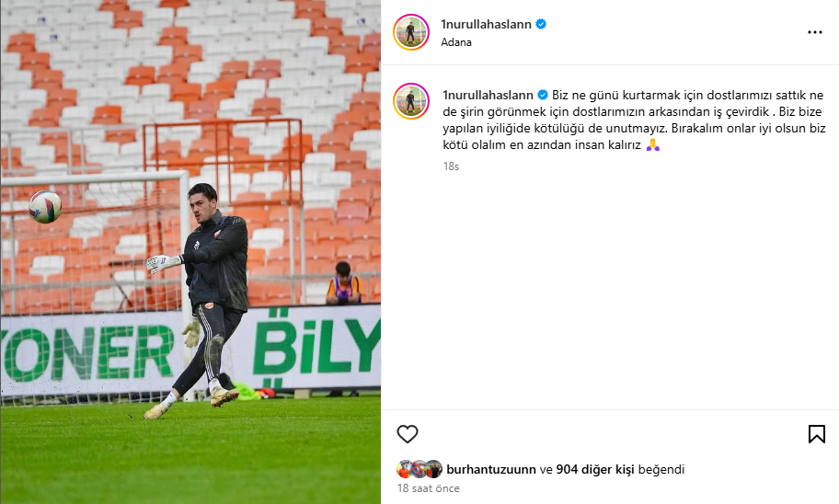Click verified badge next to header username
This screenshot has width=839, height=504.
(x=541, y=24)
